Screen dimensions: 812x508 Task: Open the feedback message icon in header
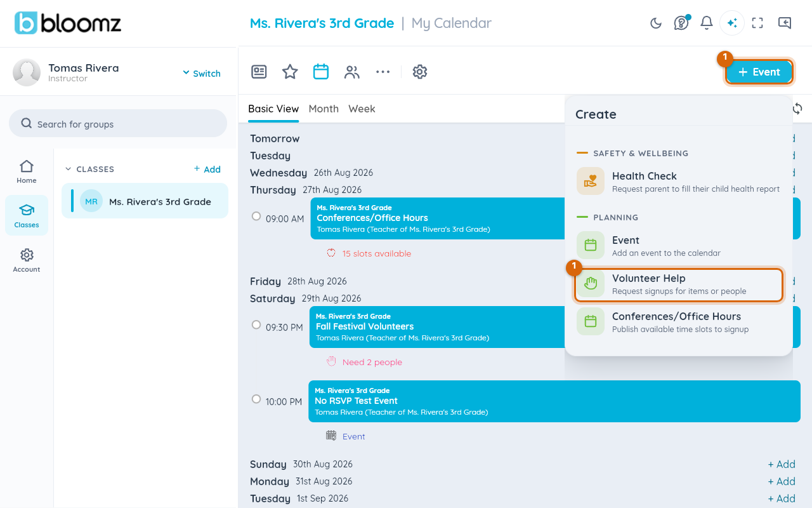tap(785, 23)
